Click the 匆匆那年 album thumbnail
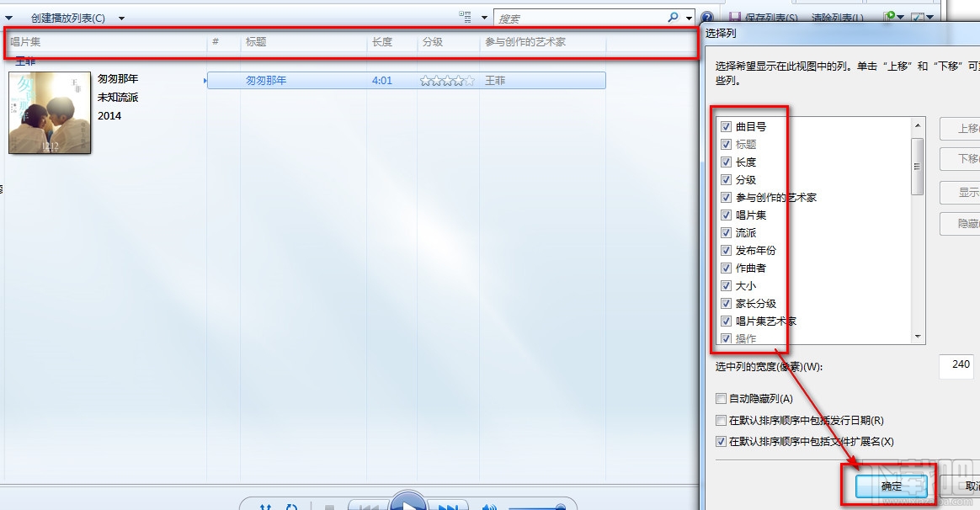The height and width of the screenshot is (510, 980). [49, 113]
